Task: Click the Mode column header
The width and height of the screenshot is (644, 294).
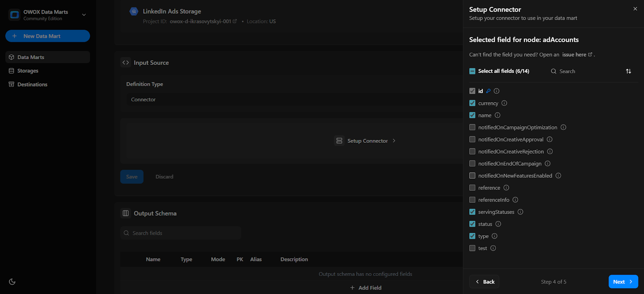Action: pos(218,259)
